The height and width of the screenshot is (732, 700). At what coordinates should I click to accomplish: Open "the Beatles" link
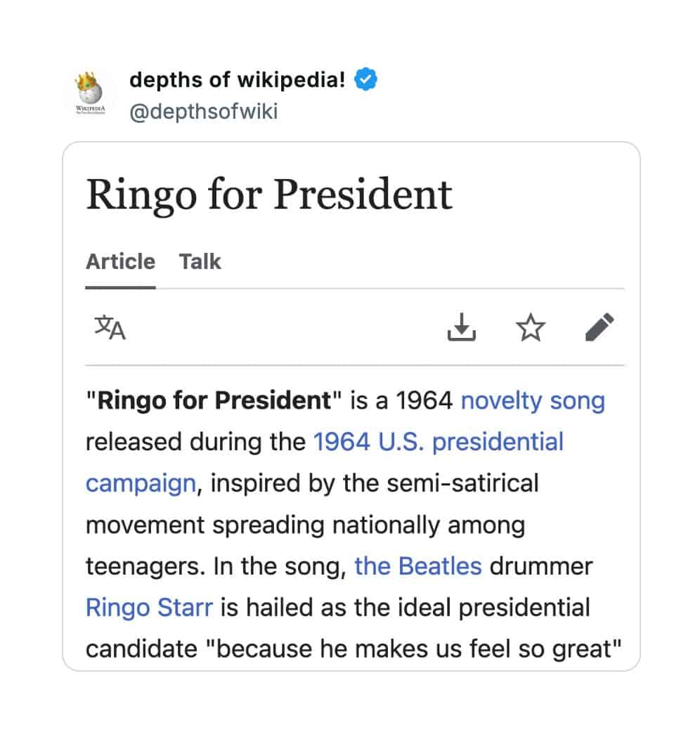tap(418, 566)
